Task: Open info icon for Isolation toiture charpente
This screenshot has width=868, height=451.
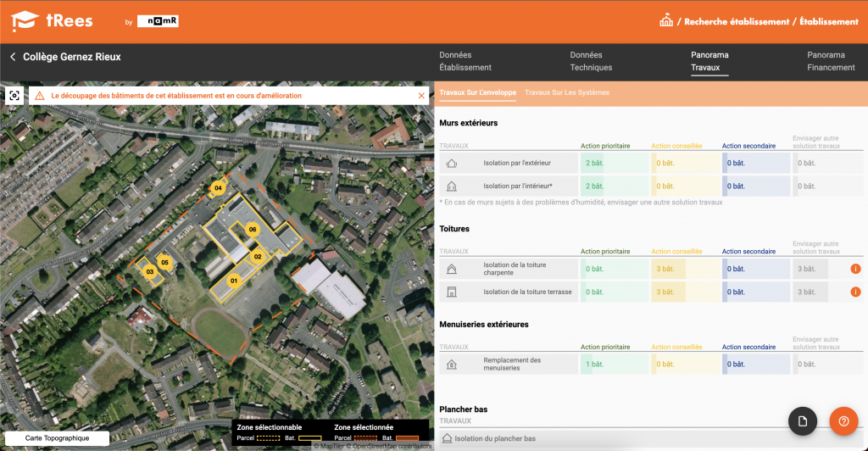Action: (855, 269)
